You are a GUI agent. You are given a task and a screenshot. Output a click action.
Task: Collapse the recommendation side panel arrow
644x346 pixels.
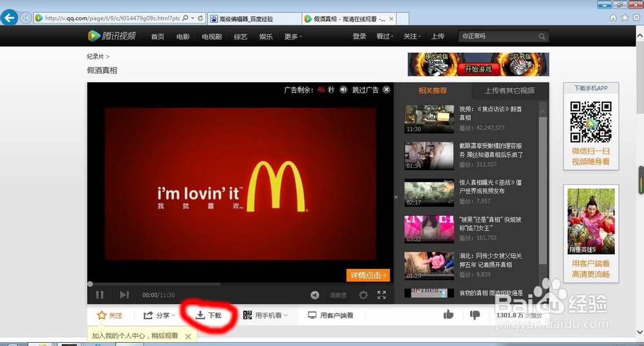point(396,197)
